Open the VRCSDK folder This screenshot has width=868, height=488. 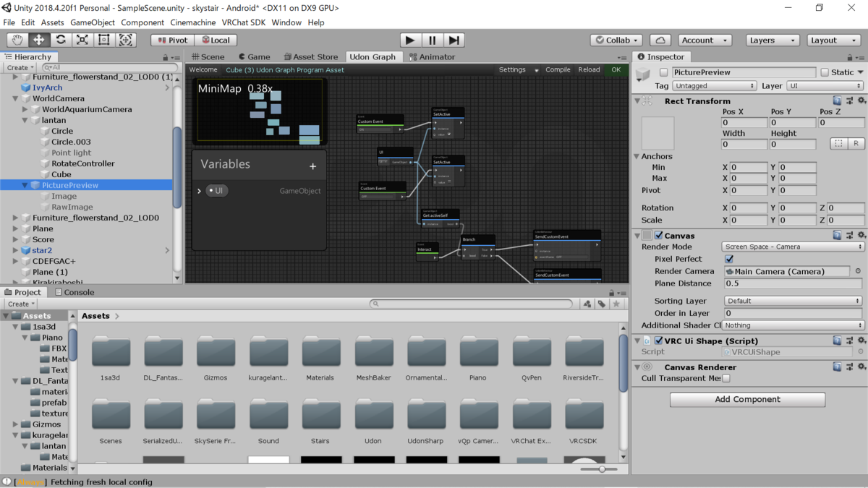[583, 421]
